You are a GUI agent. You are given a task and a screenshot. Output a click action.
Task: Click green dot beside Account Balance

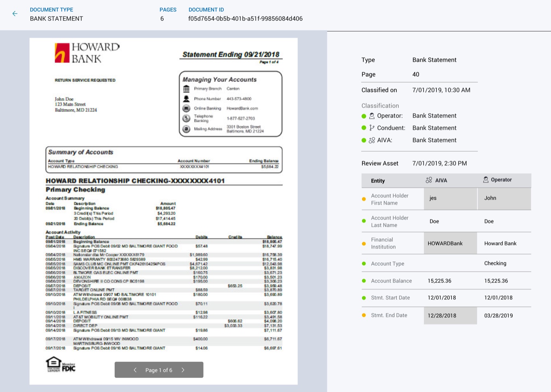pyautogui.click(x=364, y=281)
